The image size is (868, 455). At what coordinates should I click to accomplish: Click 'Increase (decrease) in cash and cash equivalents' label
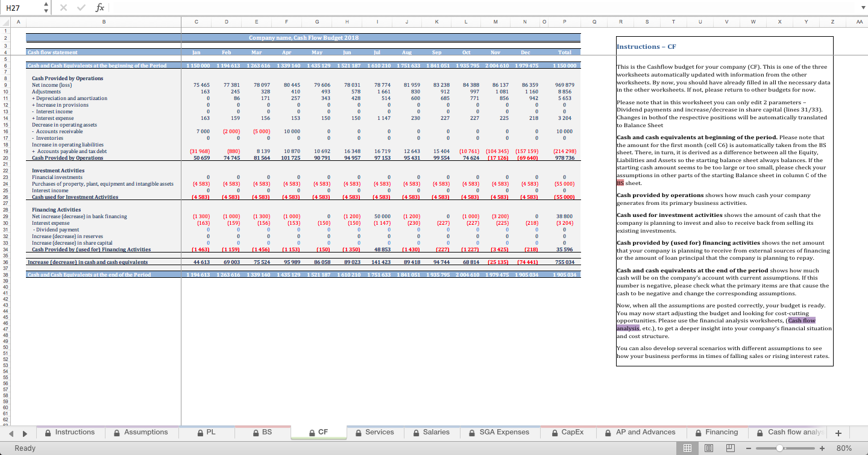87,262
